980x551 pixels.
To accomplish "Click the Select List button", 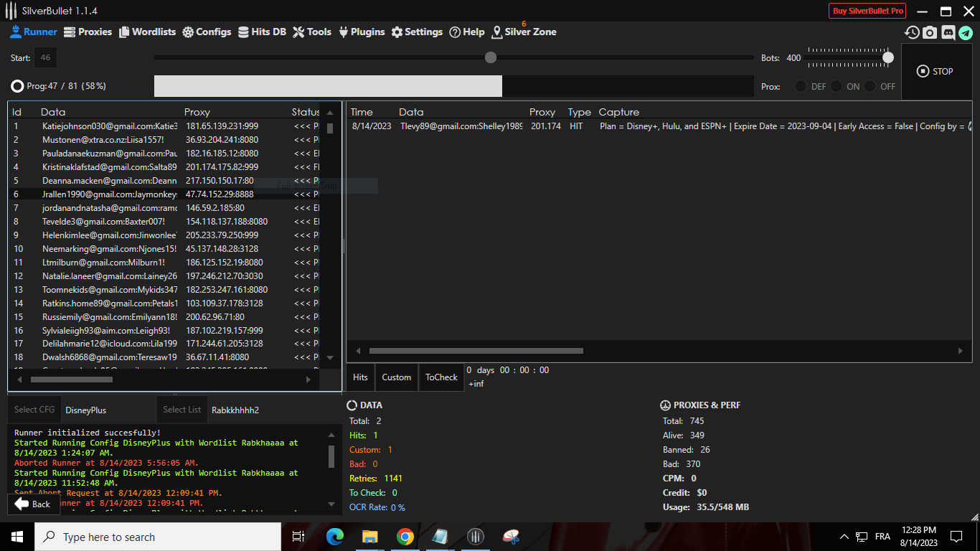I will tap(182, 410).
